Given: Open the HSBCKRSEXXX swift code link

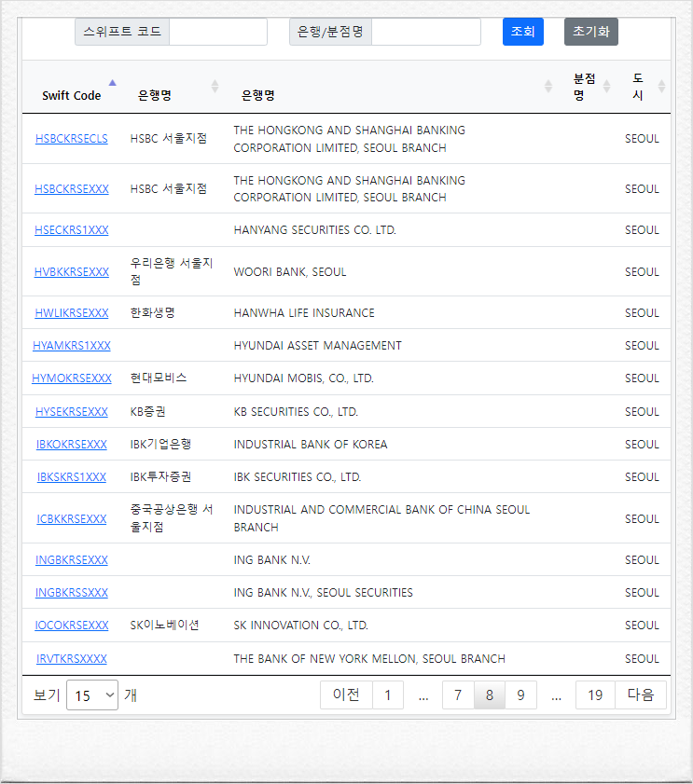Looking at the screenshot, I should [72, 189].
